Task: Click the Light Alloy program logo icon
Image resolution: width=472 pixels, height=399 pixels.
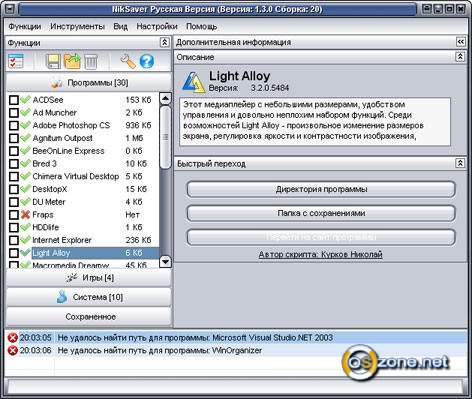Action: tap(193, 82)
